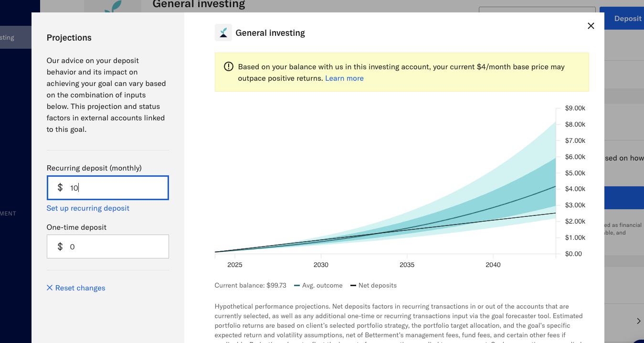Click the Avg. outcome legend line marker
644x343 pixels.
(297, 285)
